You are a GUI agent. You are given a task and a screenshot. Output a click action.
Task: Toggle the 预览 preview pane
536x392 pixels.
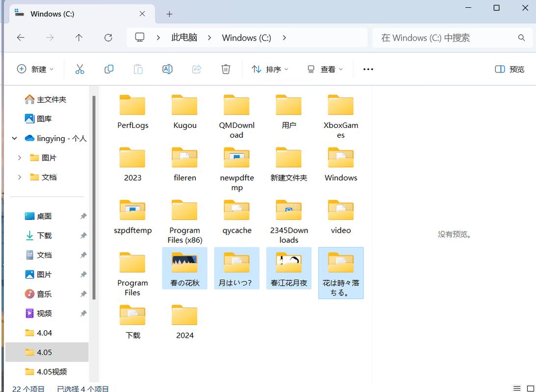[510, 69]
